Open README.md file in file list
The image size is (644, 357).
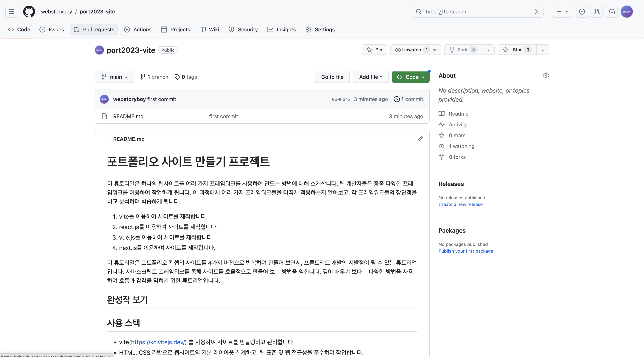tap(128, 116)
